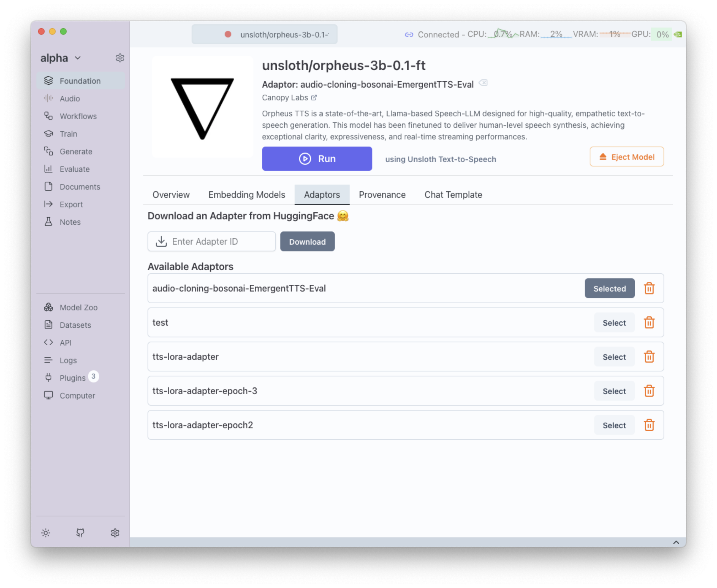Expand the bottom panel chevron
The image size is (717, 588).
coord(676,542)
